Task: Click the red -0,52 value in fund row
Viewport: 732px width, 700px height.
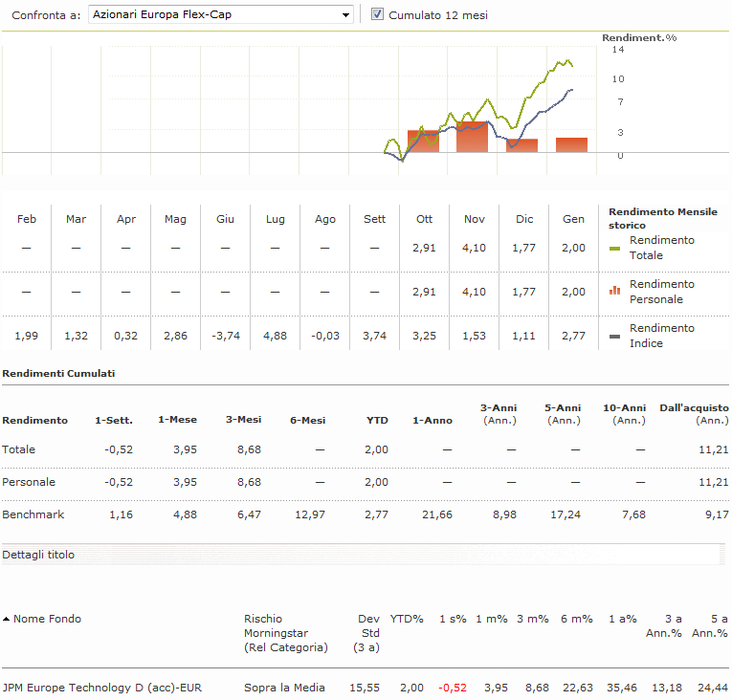Action: pos(453,688)
